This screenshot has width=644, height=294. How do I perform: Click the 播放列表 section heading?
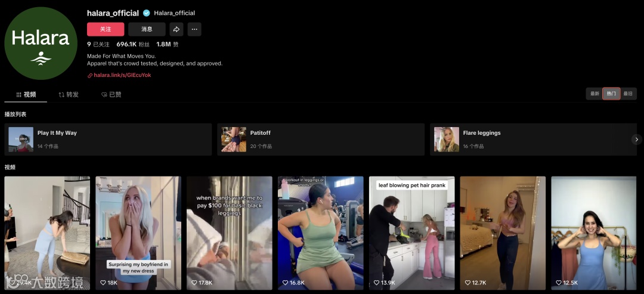pyautogui.click(x=15, y=114)
